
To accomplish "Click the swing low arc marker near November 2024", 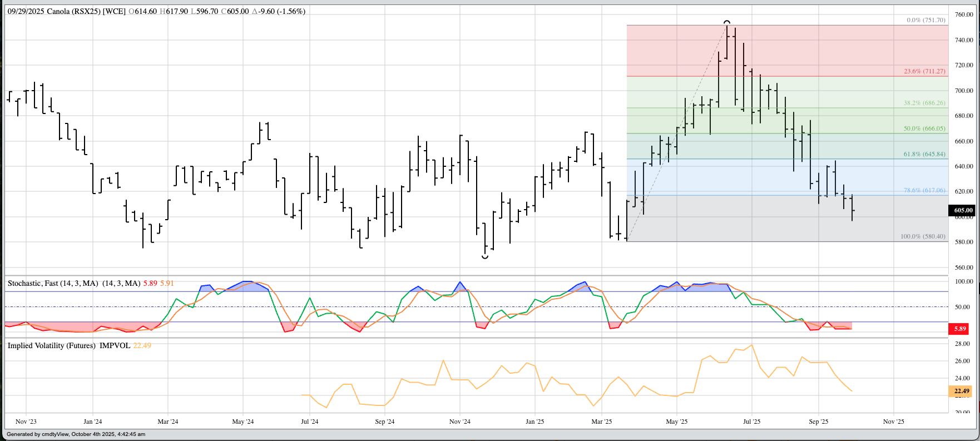I will tap(485, 256).
